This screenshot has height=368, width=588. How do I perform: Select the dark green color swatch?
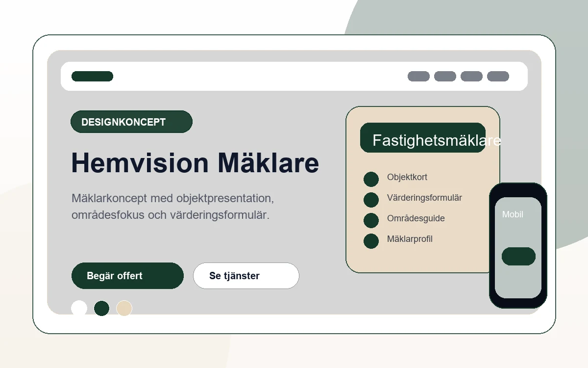[101, 308]
